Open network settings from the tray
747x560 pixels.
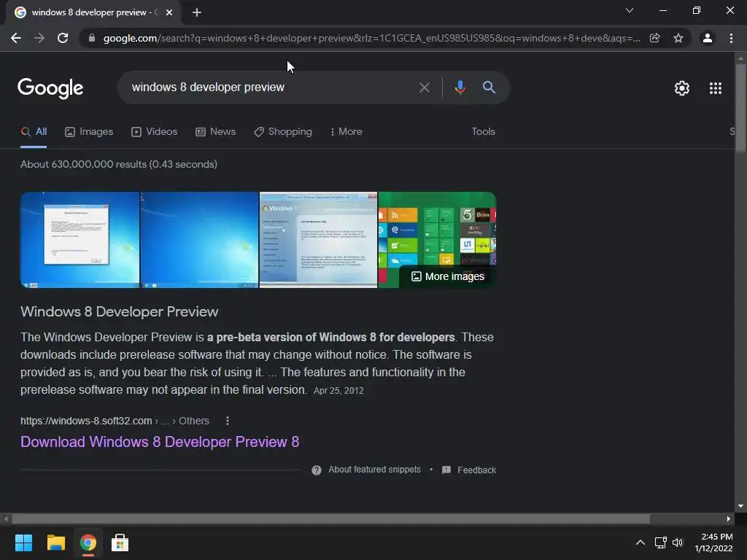(x=660, y=542)
